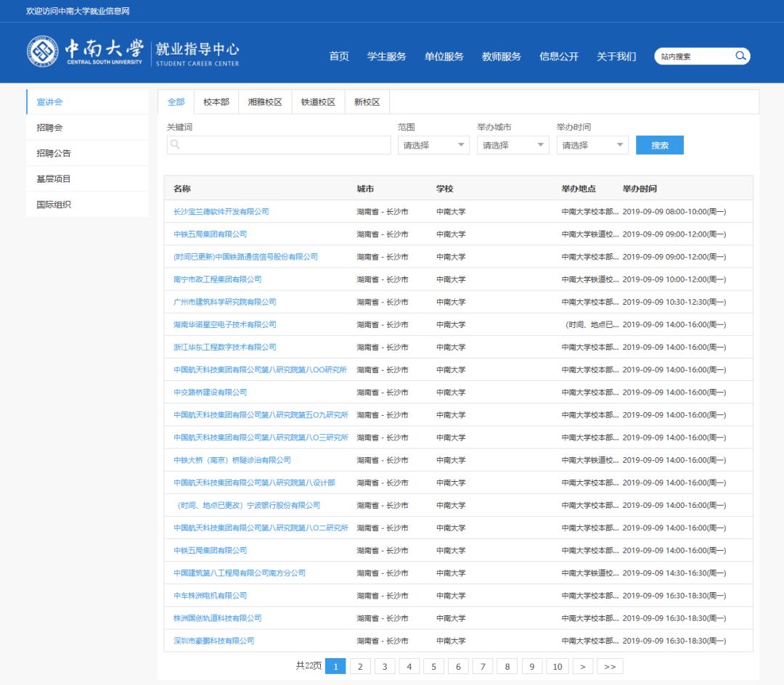Open the 举办时间 dropdown

592,145
